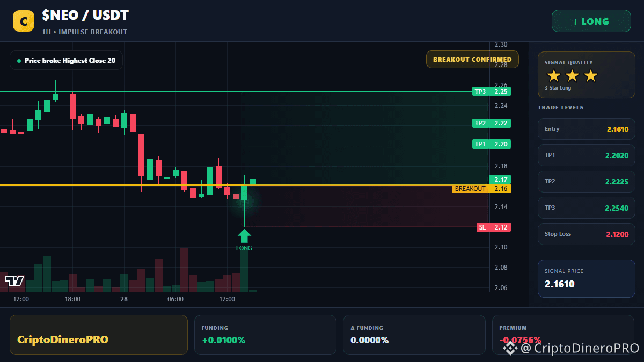Click the Premium -0.0756% card
Image resolution: width=644 pixels, height=362 pixels.
[x=563, y=335]
